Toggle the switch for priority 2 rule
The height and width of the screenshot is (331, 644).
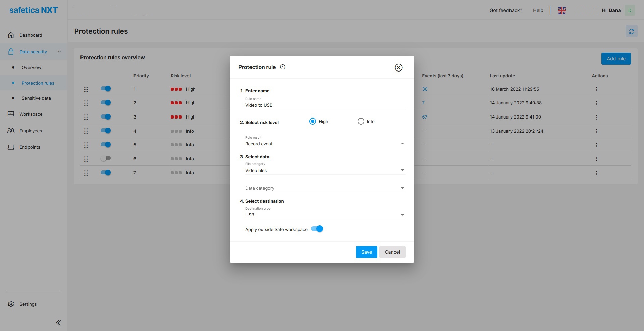point(106,103)
